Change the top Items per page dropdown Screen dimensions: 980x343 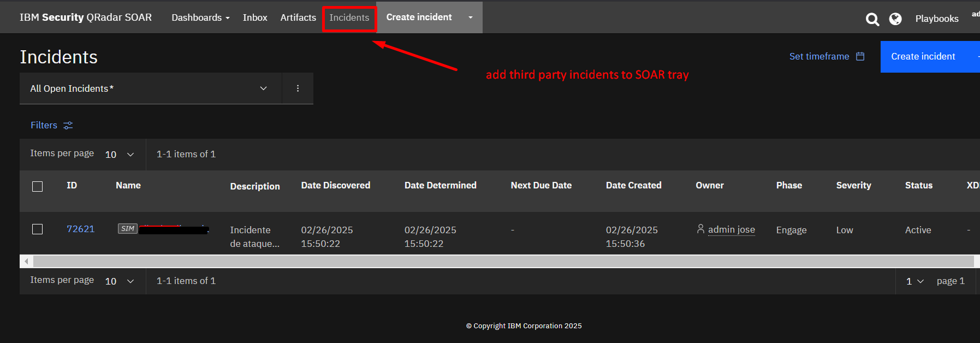pos(120,155)
